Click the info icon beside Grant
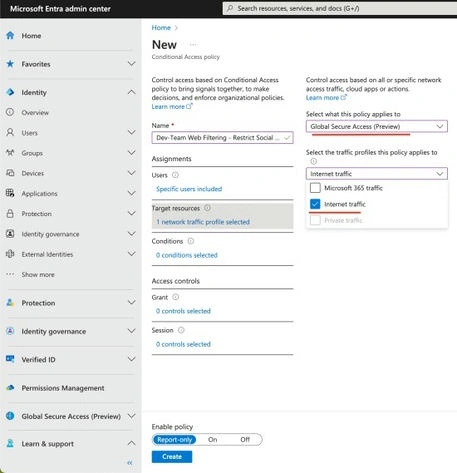 [x=176, y=297]
